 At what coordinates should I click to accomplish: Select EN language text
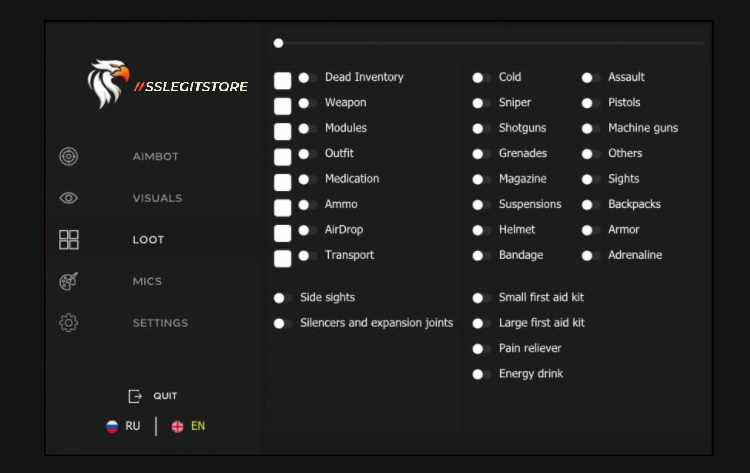[x=198, y=426]
